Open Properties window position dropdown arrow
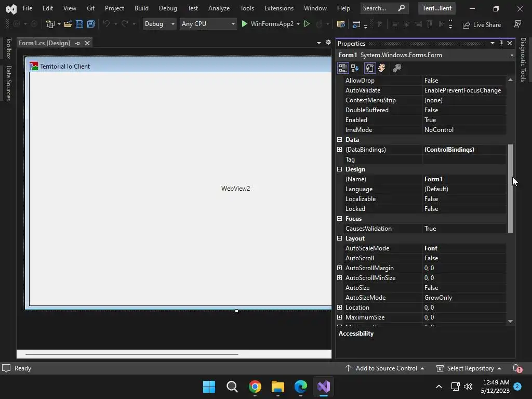Screen dimensions: 532x399 [493, 43]
